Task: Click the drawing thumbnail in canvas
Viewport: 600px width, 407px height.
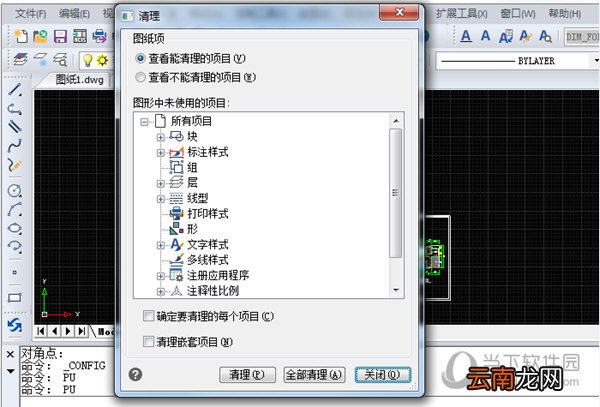Action: click(x=436, y=257)
